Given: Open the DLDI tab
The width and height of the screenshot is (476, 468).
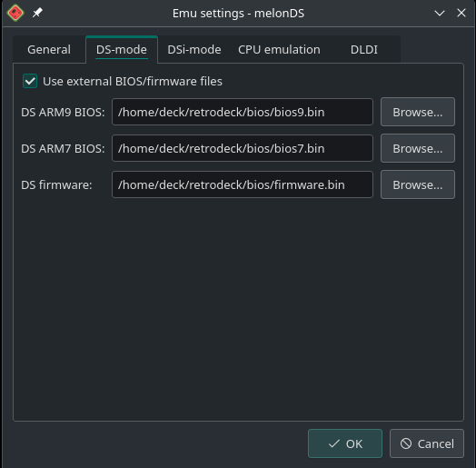Looking at the screenshot, I should [x=364, y=49].
